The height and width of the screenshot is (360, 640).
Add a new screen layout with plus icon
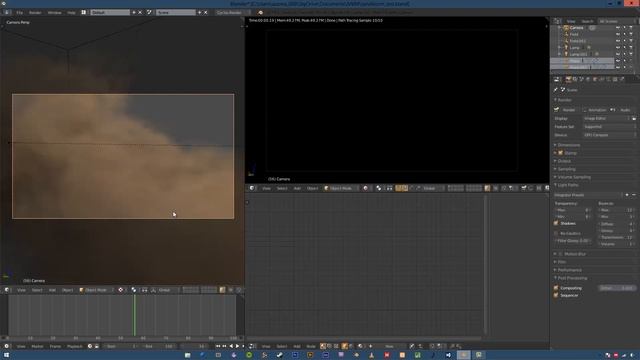coord(133,13)
